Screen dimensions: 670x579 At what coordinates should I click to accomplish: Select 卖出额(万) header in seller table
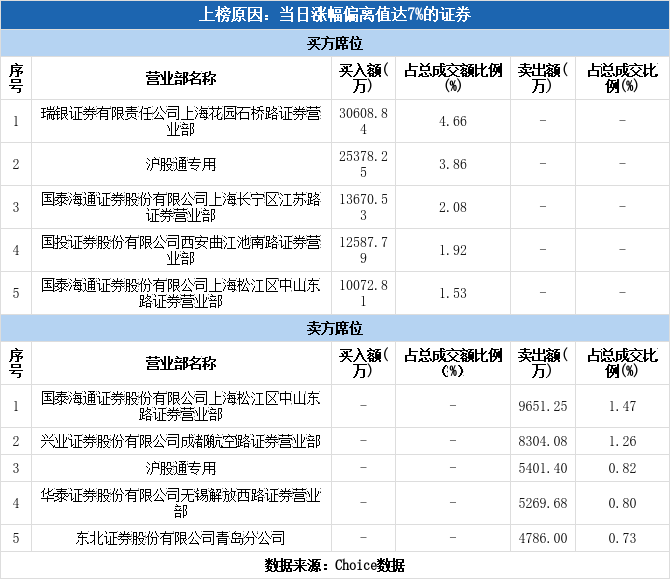pyautogui.click(x=543, y=363)
